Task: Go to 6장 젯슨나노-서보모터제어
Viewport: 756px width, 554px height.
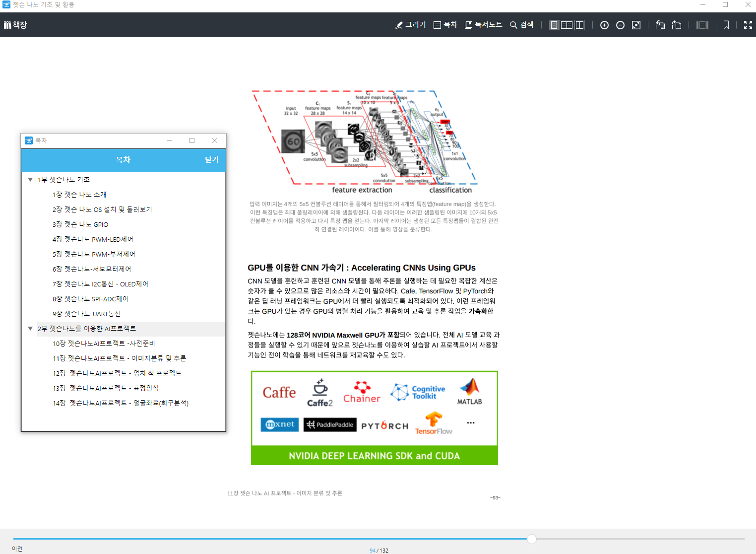Action: 92,269
